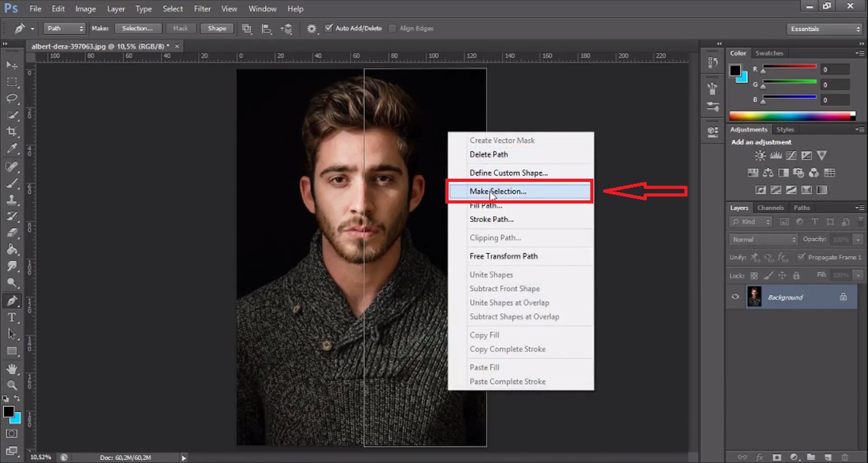Click the Selection button in options bar
The image size is (868, 463).
click(137, 29)
